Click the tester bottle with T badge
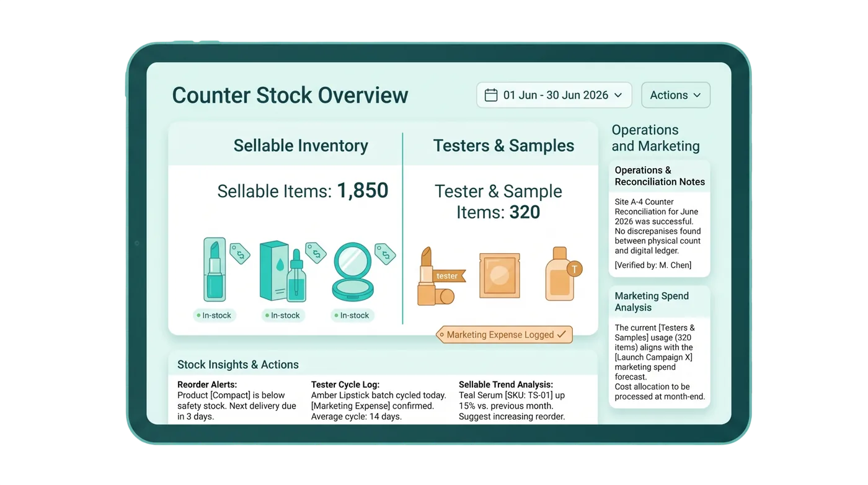The height and width of the screenshot is (485, 868). pyautogui.click(x=562, y=274)
